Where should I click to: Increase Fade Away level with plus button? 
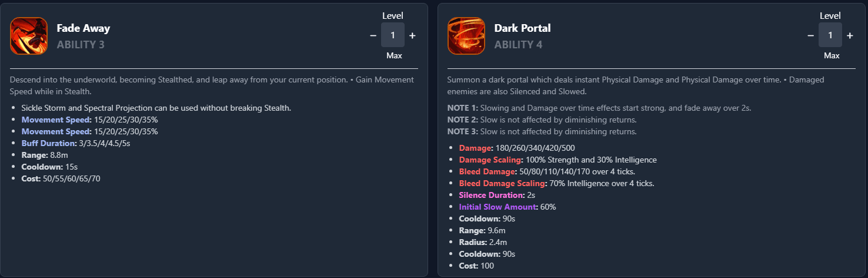tap(412, 35)
